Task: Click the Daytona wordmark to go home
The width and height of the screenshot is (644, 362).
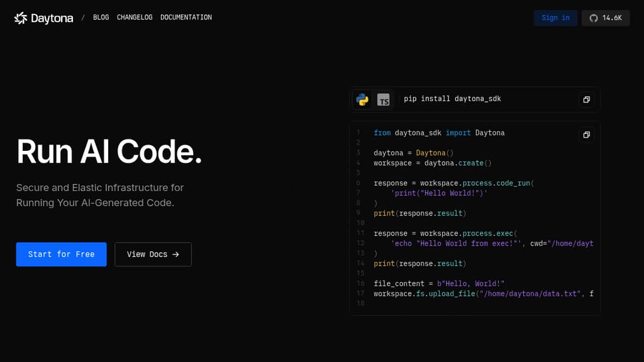Action: click(x=53, y=18)
